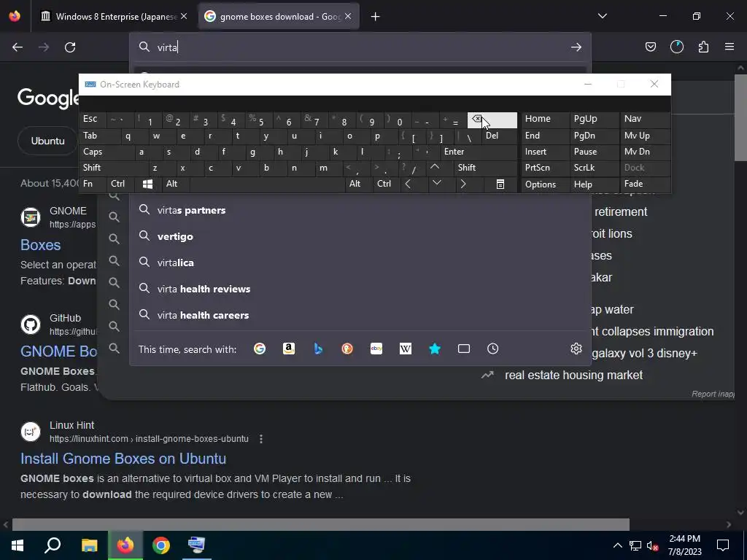Open the Firefox hamburger application menu
The width and height of the screenshot is (747, 560).
729,47
